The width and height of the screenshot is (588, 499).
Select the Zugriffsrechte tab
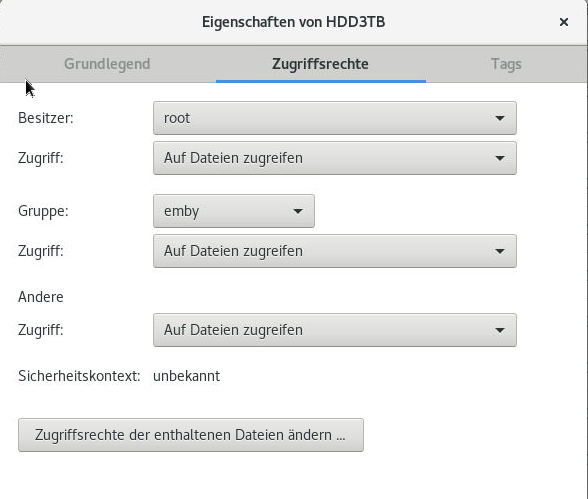(320, 64)
